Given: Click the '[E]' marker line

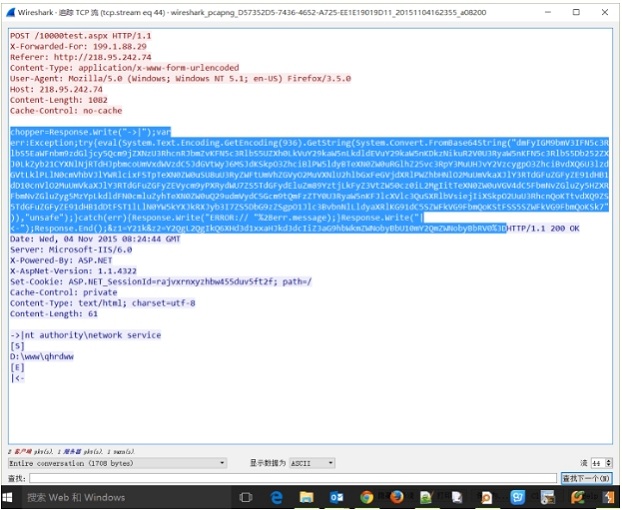Looking at the screenshot, I should click(x=17, y=368).
